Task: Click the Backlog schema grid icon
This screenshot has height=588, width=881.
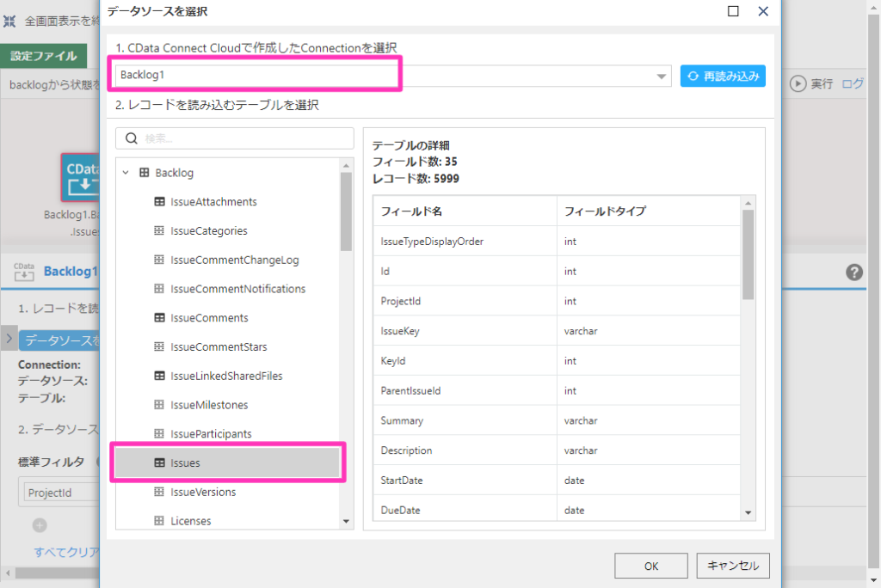Action: click(145, 173)
